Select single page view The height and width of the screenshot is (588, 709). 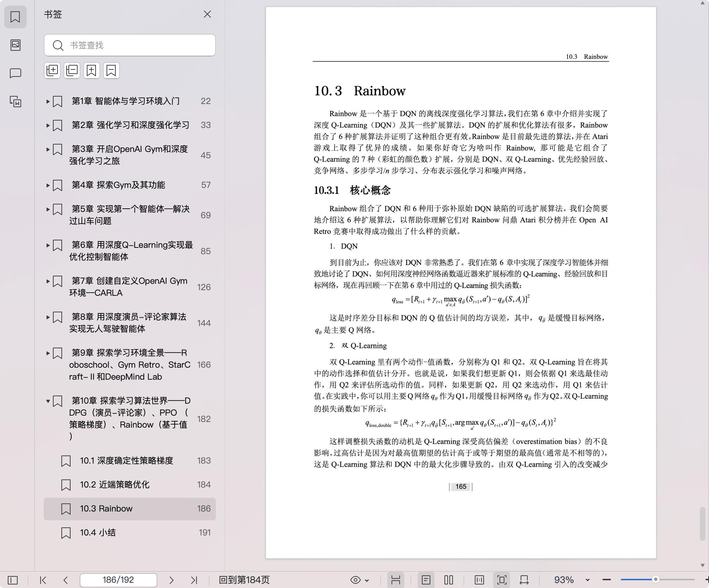(x=426, y=580)
